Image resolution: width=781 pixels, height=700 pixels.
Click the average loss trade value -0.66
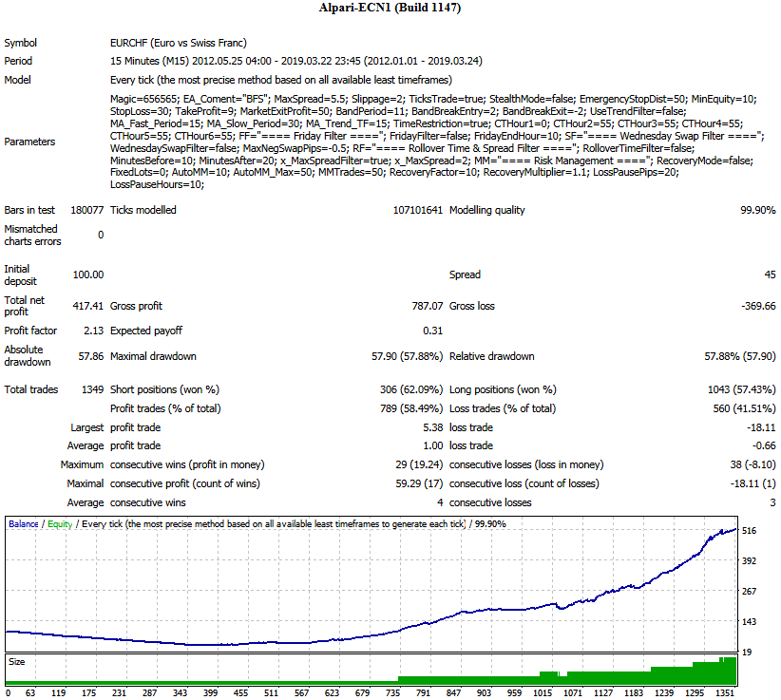(764, 445)
